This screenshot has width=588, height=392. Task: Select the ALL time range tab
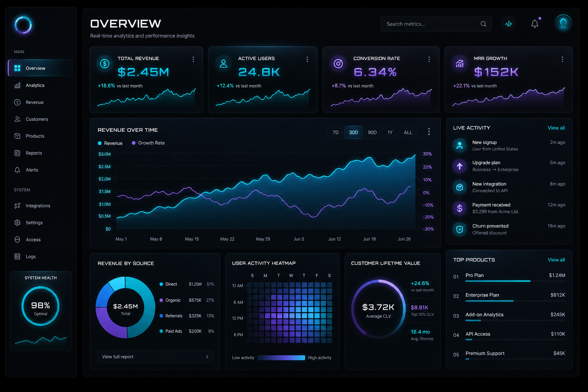(x=408, y=132)
